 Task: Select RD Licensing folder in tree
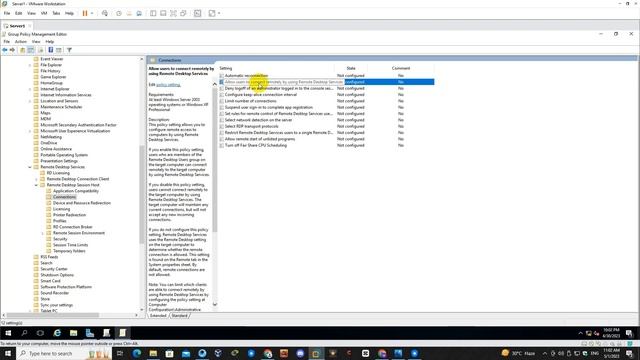click(x=58, y=173)
